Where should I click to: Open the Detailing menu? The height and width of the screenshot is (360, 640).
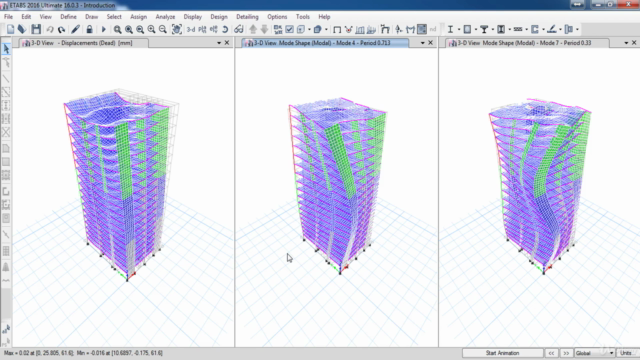pyautogui.click(x=247, y=17)
